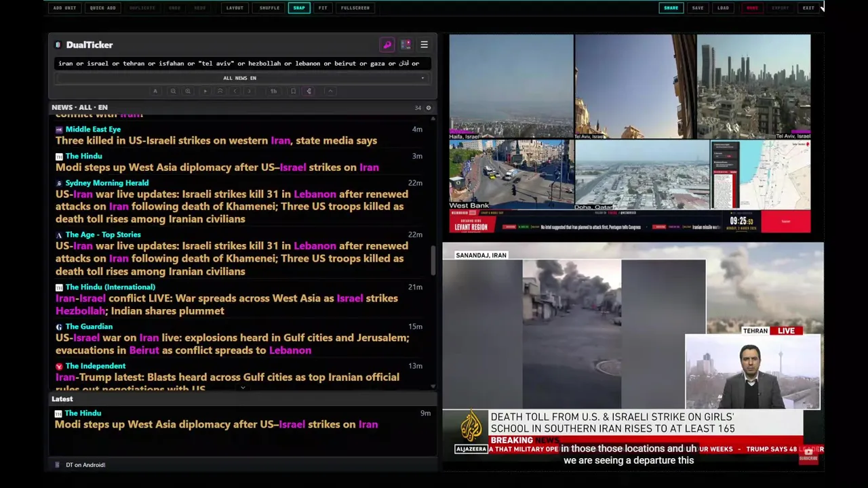Click the bookmark icon in ticker toolbar
Image resolution: width=868 pixels, height=488 pixels.
(x=293, y=91)
